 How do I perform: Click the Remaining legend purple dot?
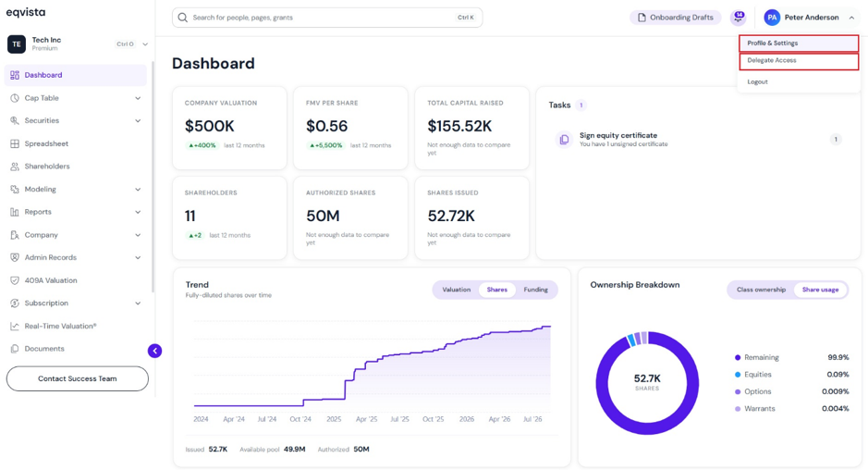click(738, 357)
